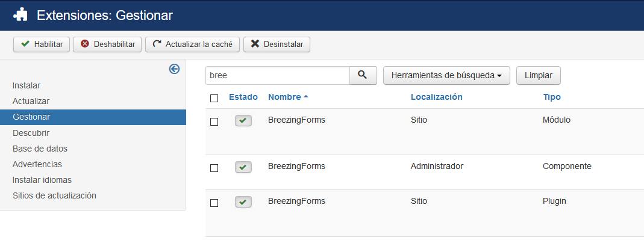Check the BreezingForms Módulo row checkbox

coord(214,122)
